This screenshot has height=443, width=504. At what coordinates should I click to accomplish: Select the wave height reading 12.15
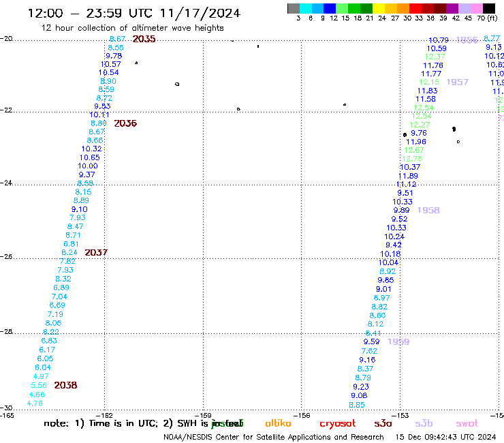click(x=429, y=82)
